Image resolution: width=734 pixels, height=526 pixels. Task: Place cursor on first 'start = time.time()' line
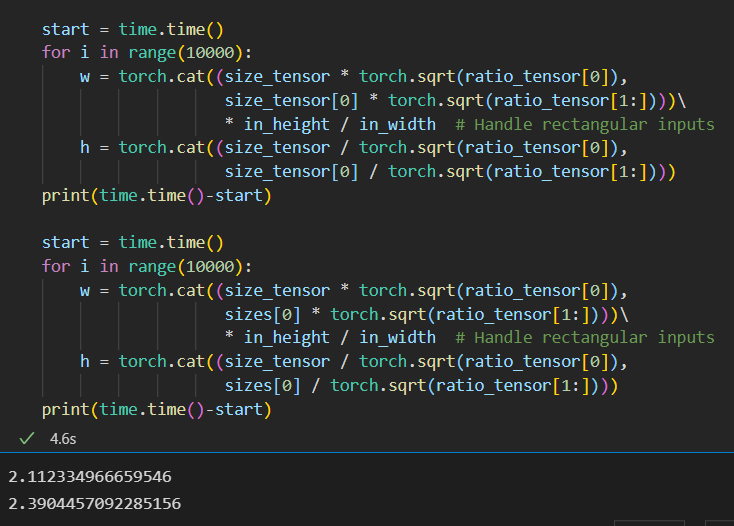[x=133, y=29]
